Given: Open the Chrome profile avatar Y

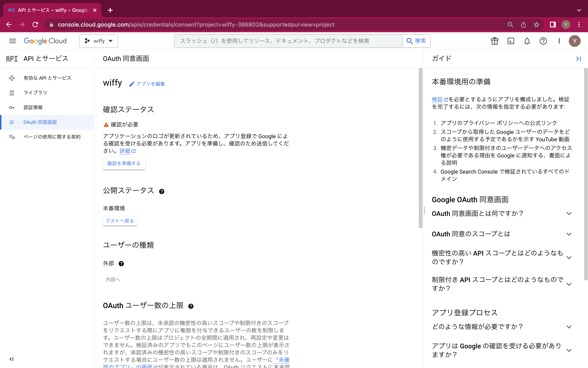Looking at the screenshot, I should point(566,25).
